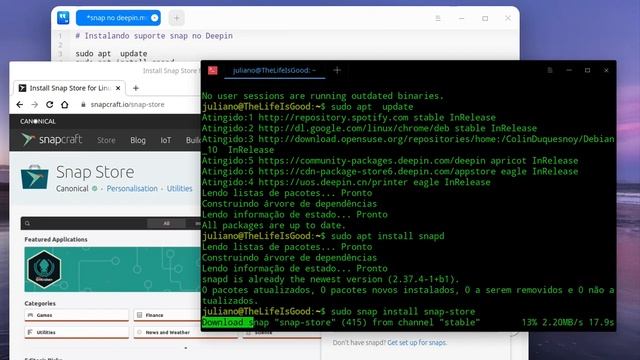Add a new tab in text editor
This screenshot has width=640, height=360.
pyautogui.click(x=176, y=18)
